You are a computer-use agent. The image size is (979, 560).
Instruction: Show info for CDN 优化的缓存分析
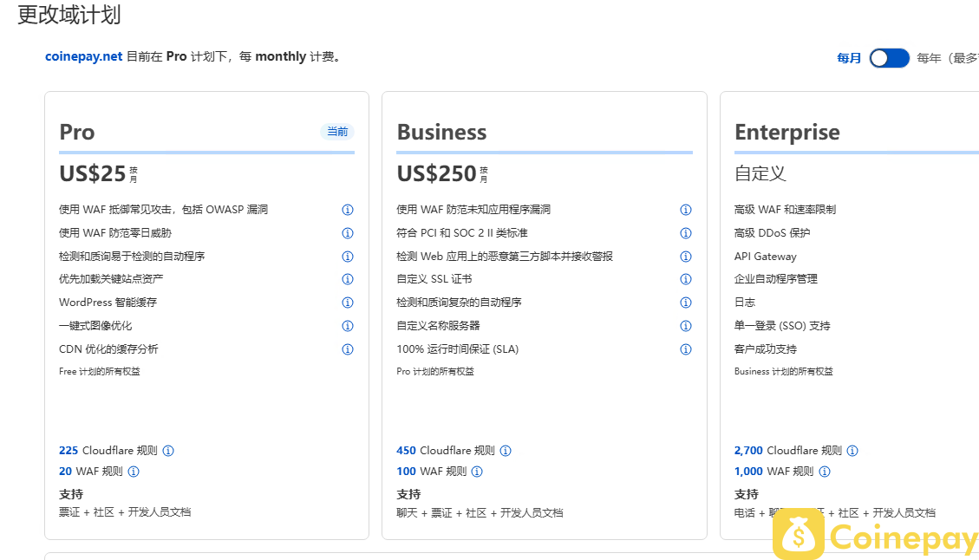tap(348, 349)
